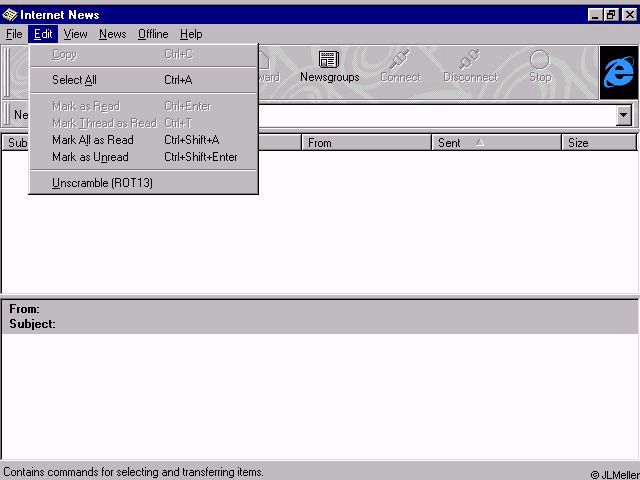640x480 pixels.
Task: Sort messages by Size column
Action: click(x=599, y=143)
